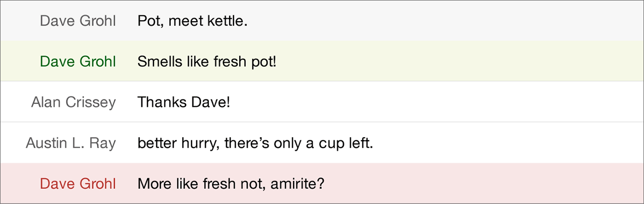The image size is (644, 204).
Task: Click the green Dave Grohl sender name
Action: [x=78, y=62]
